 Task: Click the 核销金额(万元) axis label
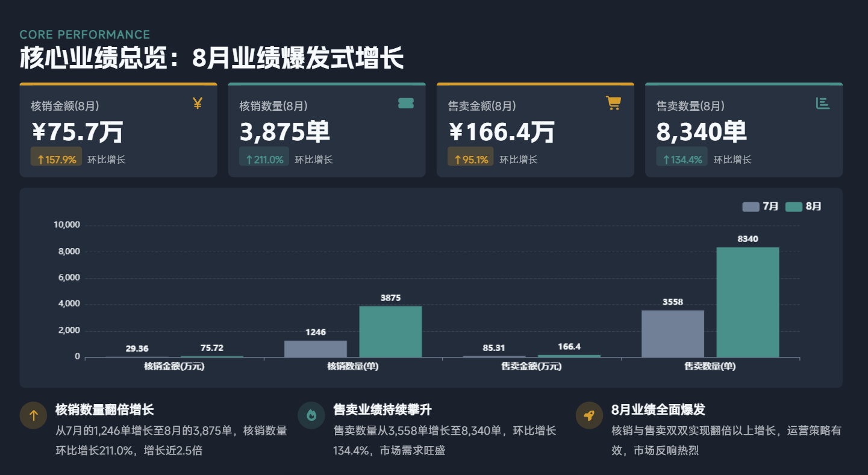point(174,366)
